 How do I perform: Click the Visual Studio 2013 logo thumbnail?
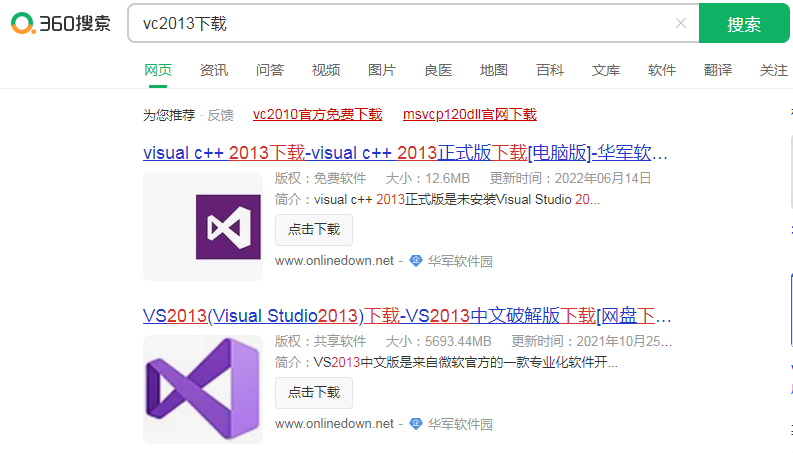pyautogui.click(x=203, y=389)
